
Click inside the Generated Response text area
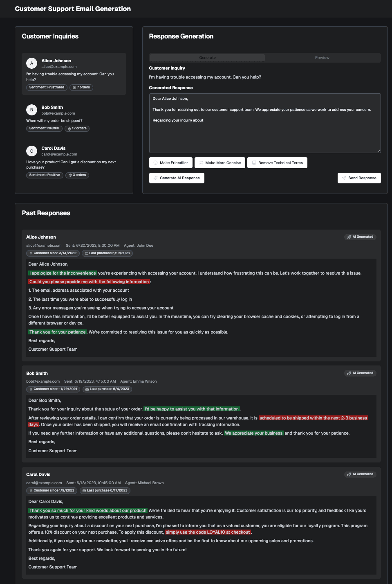[x=264, y=123]
